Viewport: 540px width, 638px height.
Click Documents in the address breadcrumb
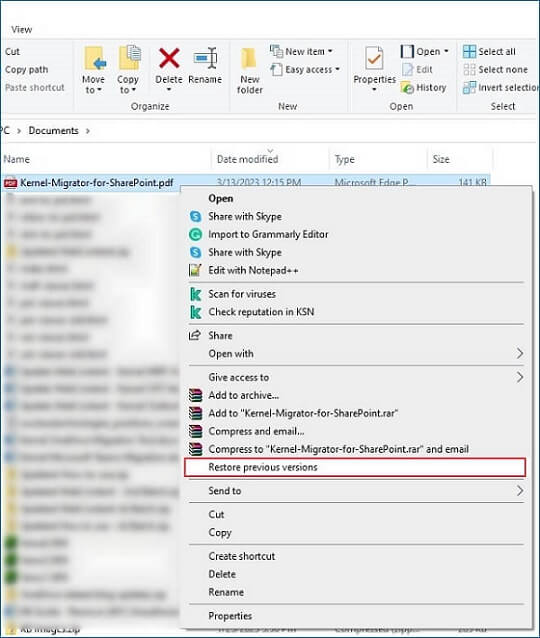click(53, 131)
